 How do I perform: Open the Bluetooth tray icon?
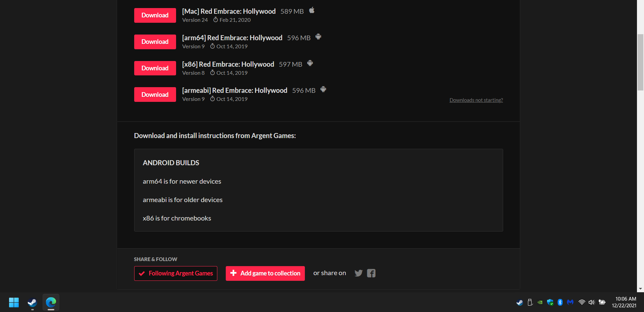pyautogui.click(x=560, y=302)
